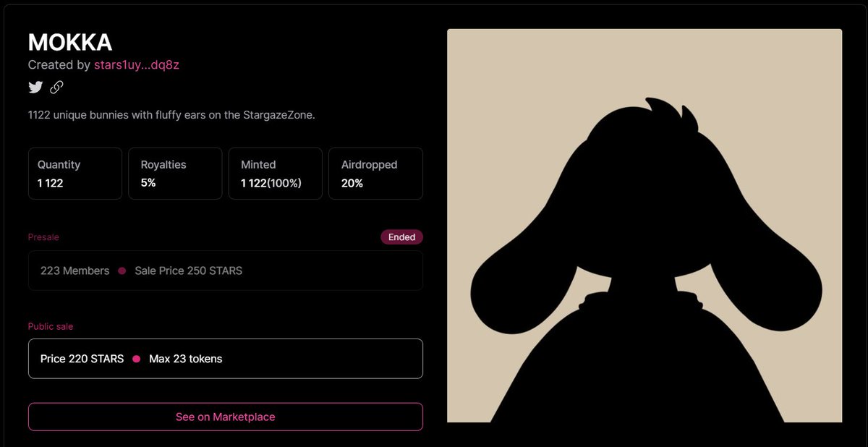Image resolution: width=868 pixels, height=447 pixels.
Task: Click the pink dot beside Max 23 tokens
Action: pyautogui.click(x=137, y=359)
